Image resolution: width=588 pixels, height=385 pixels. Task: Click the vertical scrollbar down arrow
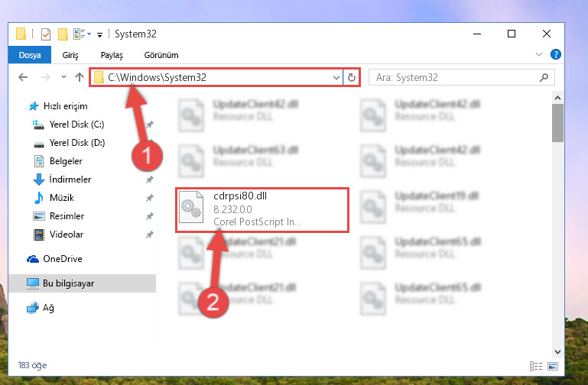pos(557,352)
